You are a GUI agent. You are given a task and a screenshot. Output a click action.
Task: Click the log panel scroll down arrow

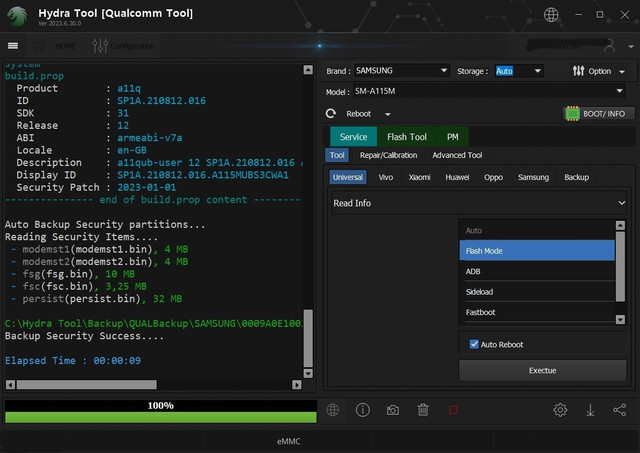point(308,373)
